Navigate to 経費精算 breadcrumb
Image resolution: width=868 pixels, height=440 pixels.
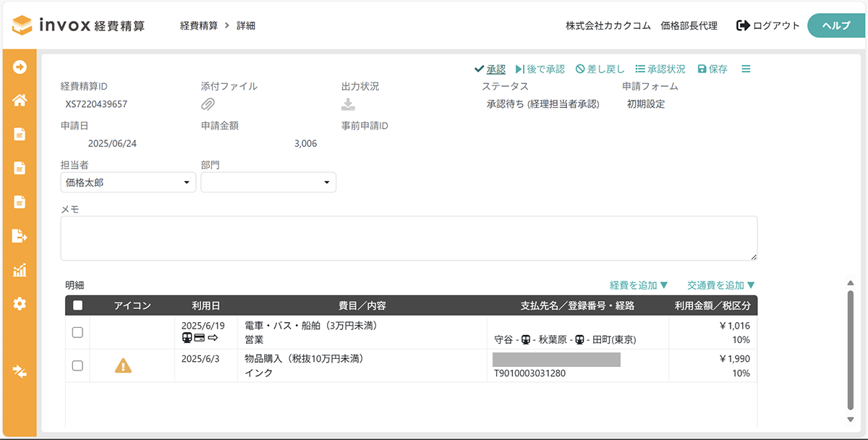(x=199, y=25)
